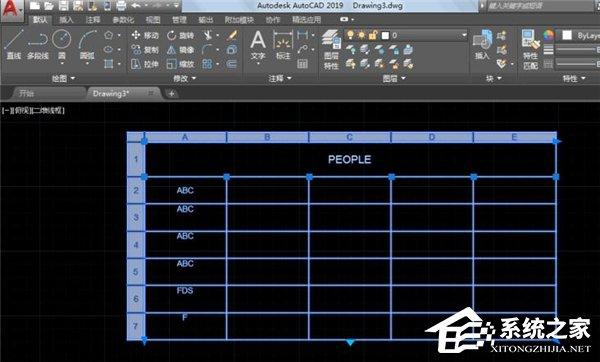The height and width of the screenshot is (362, 600).
Task: Select the Drawing3* file tab
Action: 123,93
